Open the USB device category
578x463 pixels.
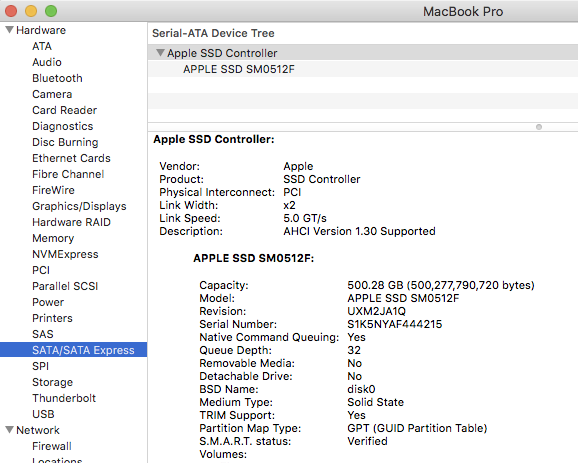pos(43,414)
